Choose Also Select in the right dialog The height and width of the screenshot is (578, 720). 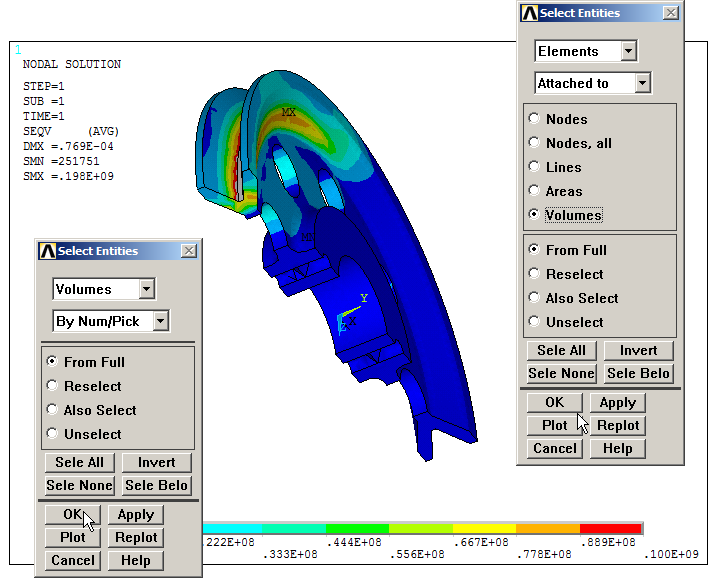point(534,297)
